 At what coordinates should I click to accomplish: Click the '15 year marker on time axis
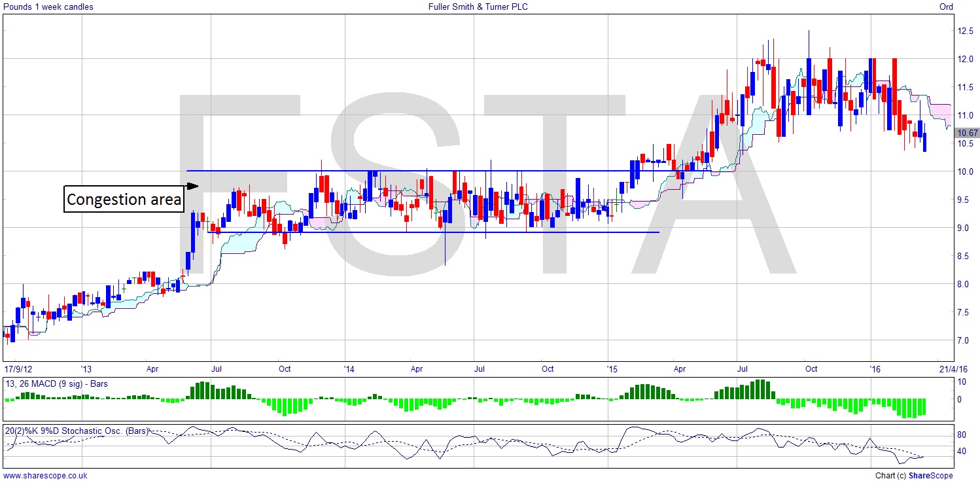coord(612,369)
